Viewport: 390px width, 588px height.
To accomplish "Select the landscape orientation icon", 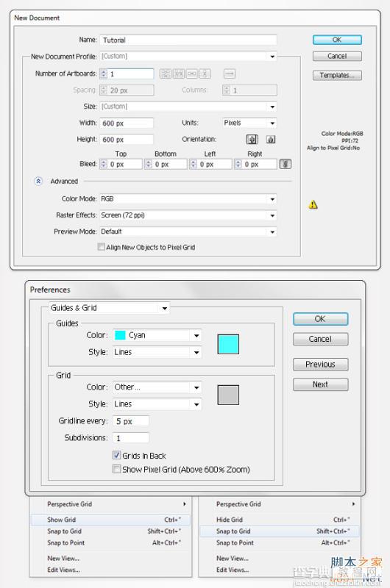I will (x=271, y=140).
